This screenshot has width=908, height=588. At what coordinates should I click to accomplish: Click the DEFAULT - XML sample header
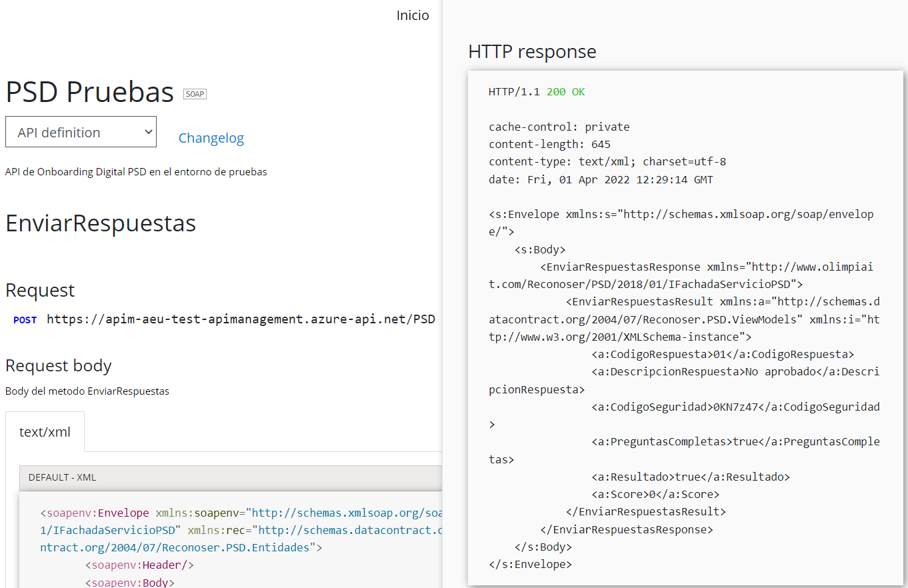[63, 477]
